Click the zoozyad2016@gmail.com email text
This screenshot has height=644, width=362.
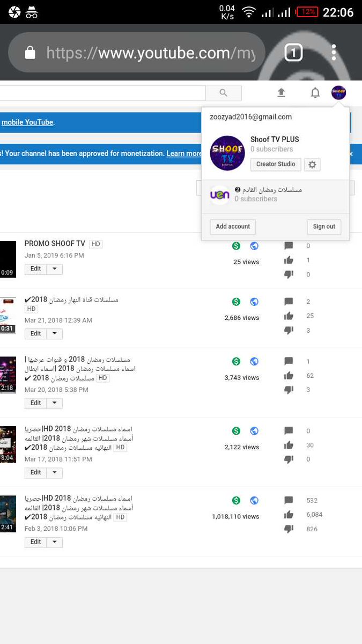coord(250,117)
